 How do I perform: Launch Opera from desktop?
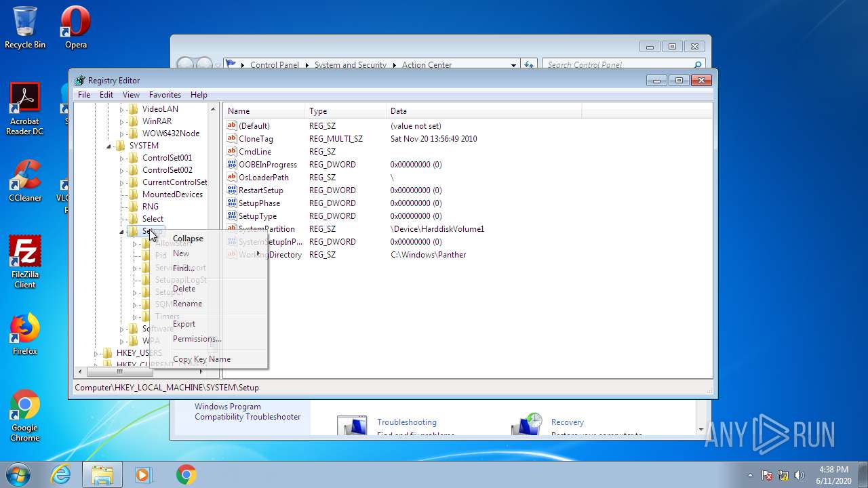point(75,27)
